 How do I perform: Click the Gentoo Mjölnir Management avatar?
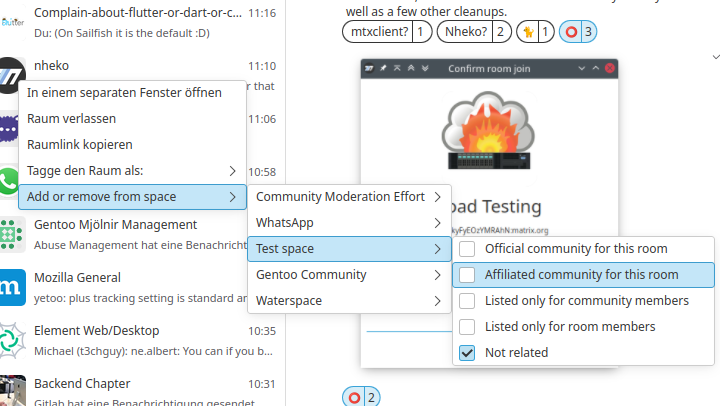[x=12, y=234]
